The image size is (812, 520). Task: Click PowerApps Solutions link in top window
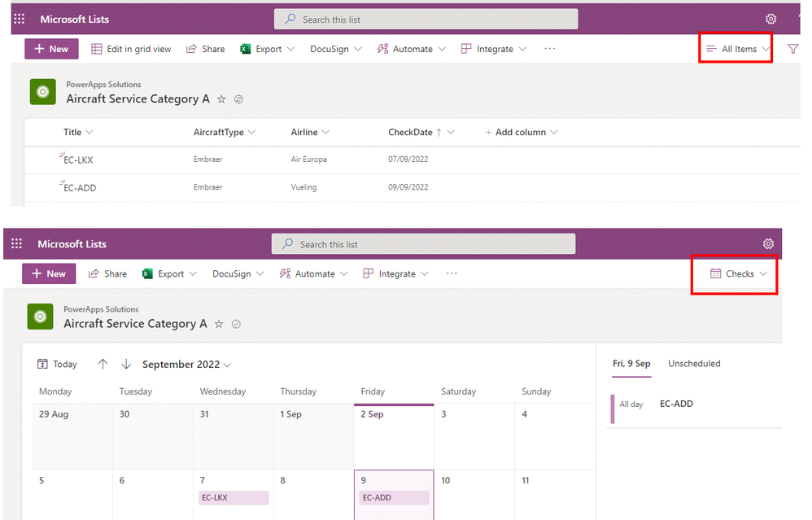103,85
